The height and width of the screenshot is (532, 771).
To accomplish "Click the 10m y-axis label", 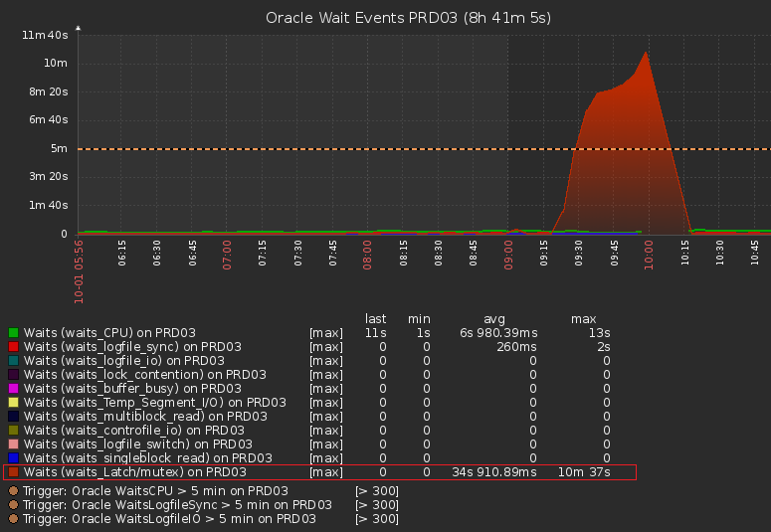I will 56,63.
